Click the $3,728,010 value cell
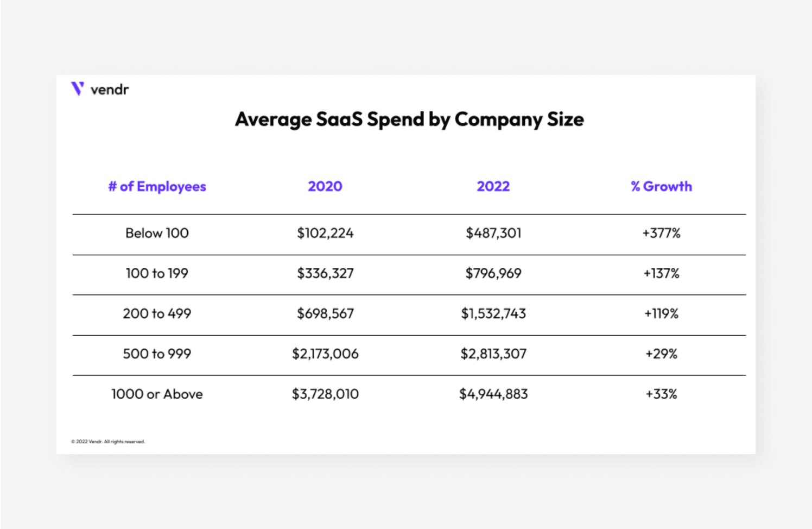 click(325, 394)
